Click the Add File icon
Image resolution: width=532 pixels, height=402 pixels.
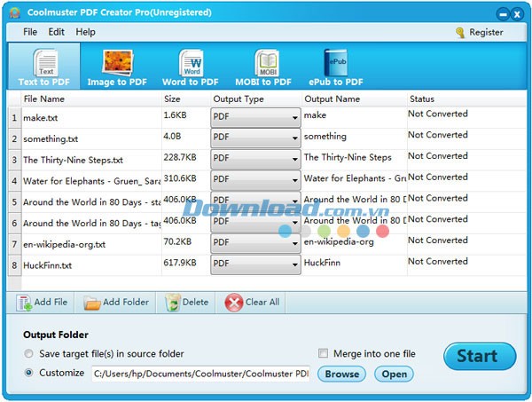pyautogui.click(x=24, y=303)
